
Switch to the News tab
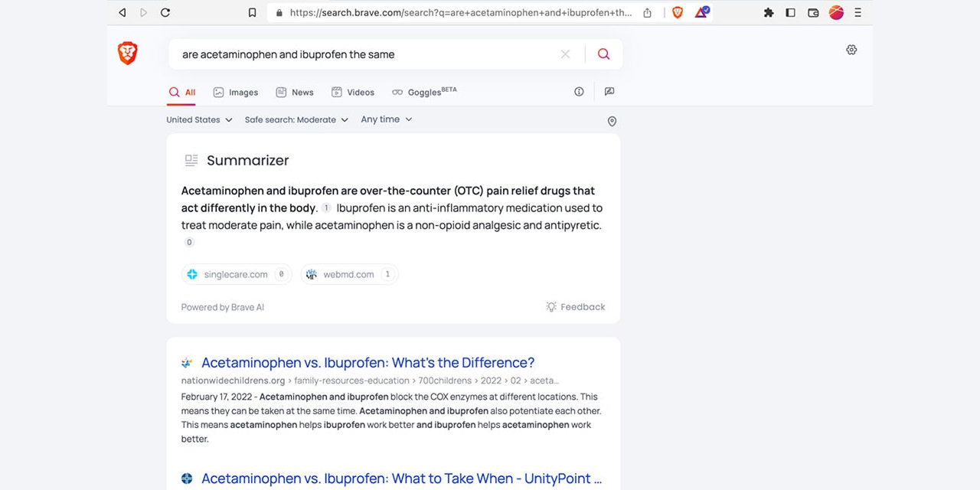(x=295, y=92)
